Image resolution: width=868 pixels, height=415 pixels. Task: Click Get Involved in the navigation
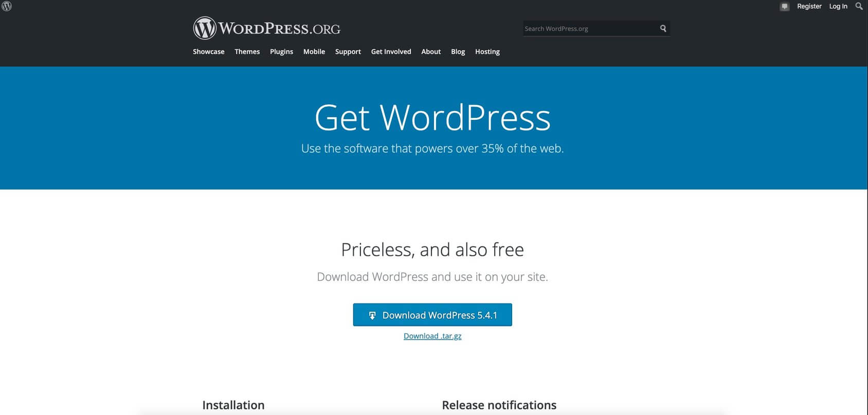point(391,51)
